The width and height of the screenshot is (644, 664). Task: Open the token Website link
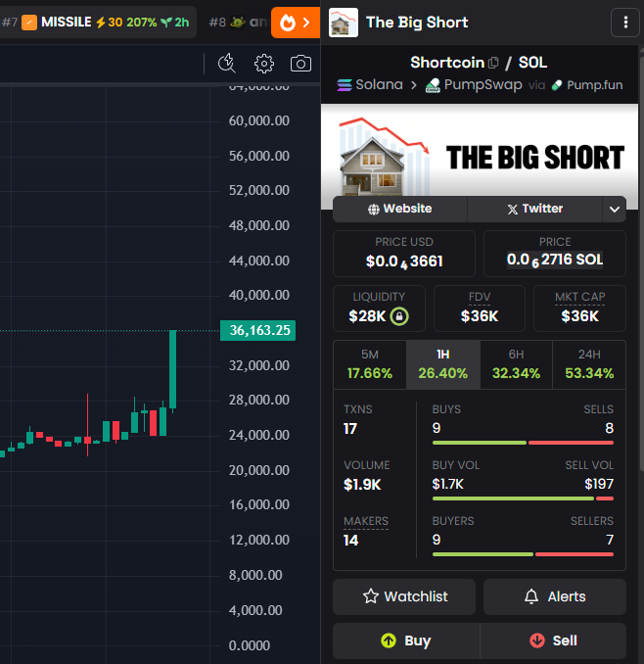pyautogui.click(x=400, y=209)
